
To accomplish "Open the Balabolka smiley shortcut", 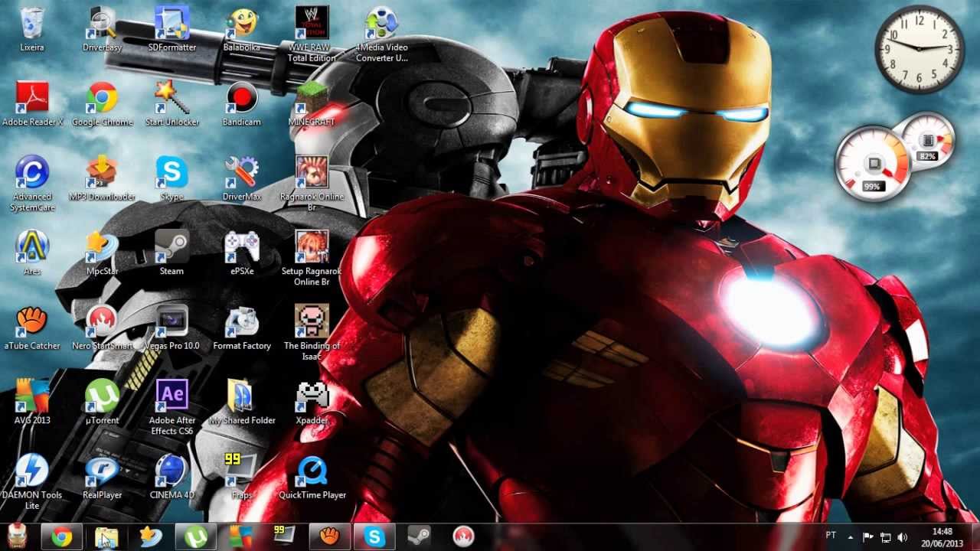I will pyautogui.click(x=242, y=30).
